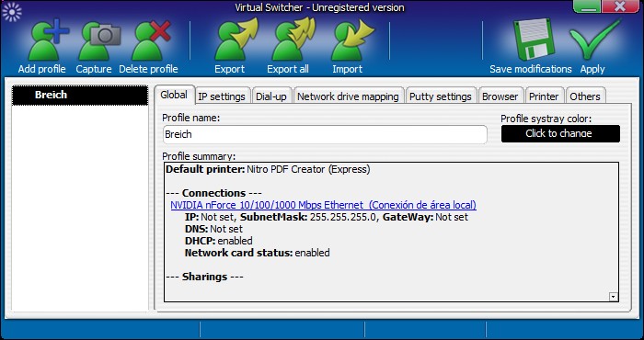Screen dimensions: 644x340
Task: Open the Network drive mapping tab
Action: click(x=349, y=96)
